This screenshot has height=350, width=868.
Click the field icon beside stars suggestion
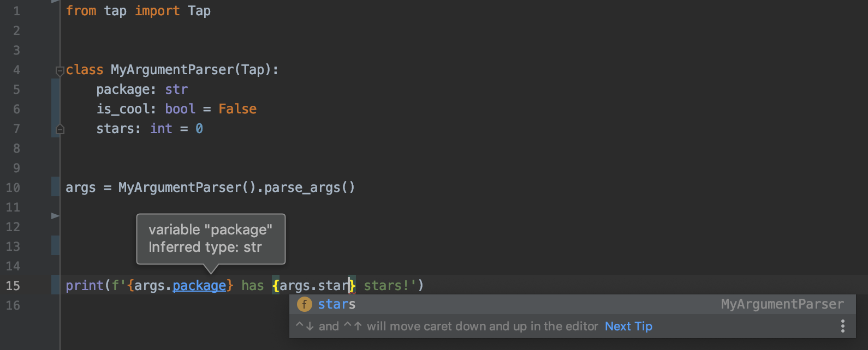click(x=304, y=304)
